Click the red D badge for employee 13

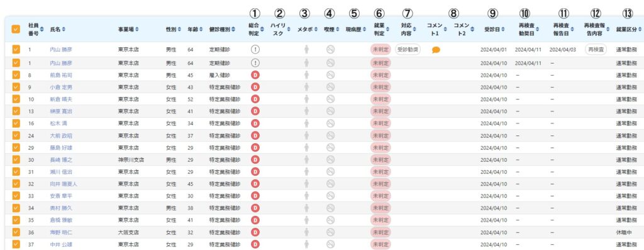point(255,111)
